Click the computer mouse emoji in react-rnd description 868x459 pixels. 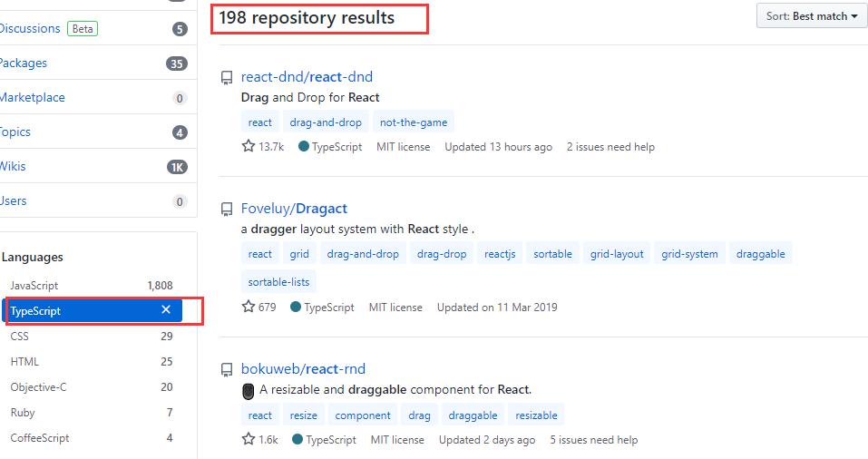click(248, 391)
